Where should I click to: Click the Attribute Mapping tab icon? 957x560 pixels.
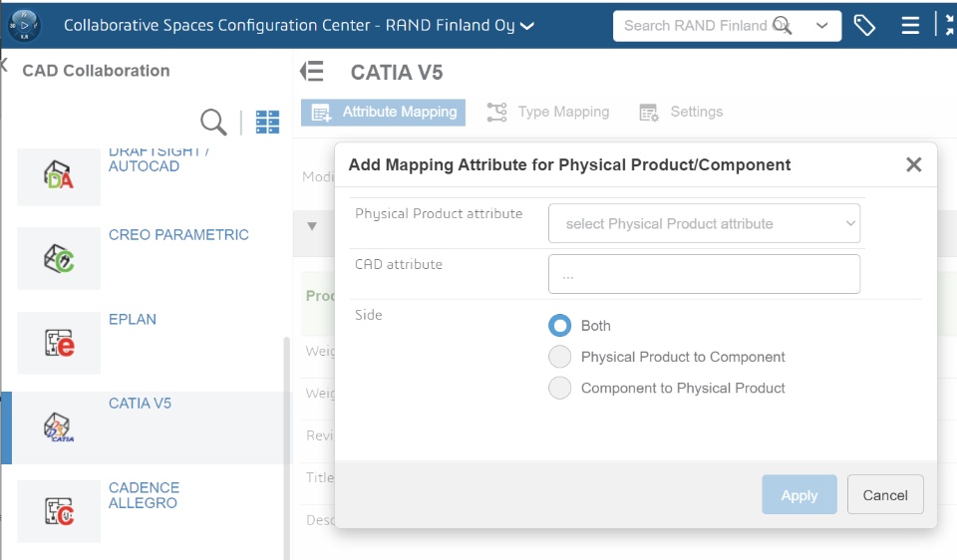[322, 113]
